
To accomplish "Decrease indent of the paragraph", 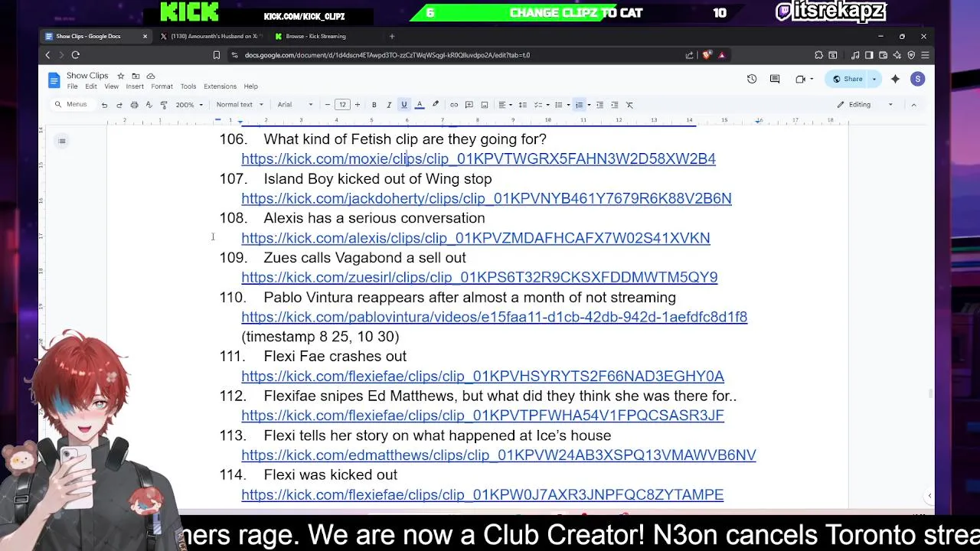I will pyautogui.click(x=599, y=105).
